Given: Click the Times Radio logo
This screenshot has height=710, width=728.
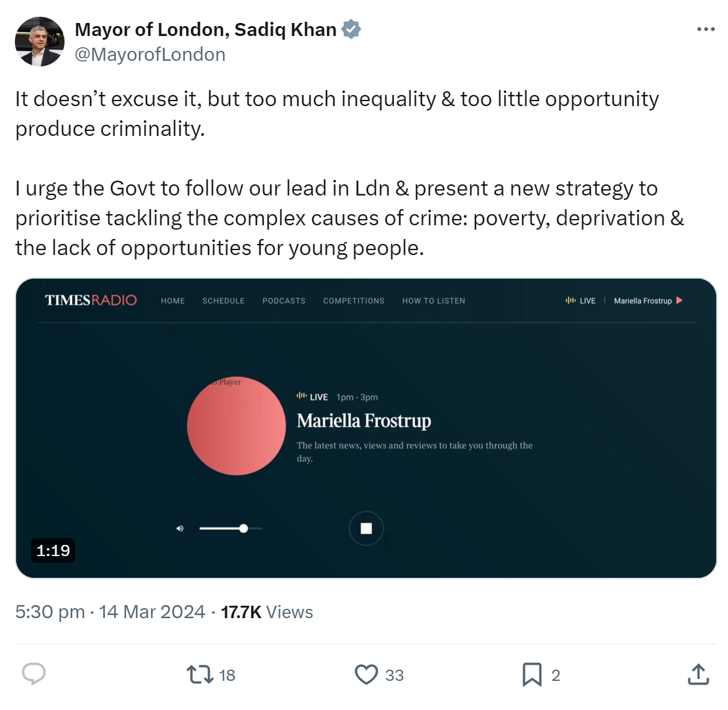Looking at the screenshot, I should click(x=91, y=300).
